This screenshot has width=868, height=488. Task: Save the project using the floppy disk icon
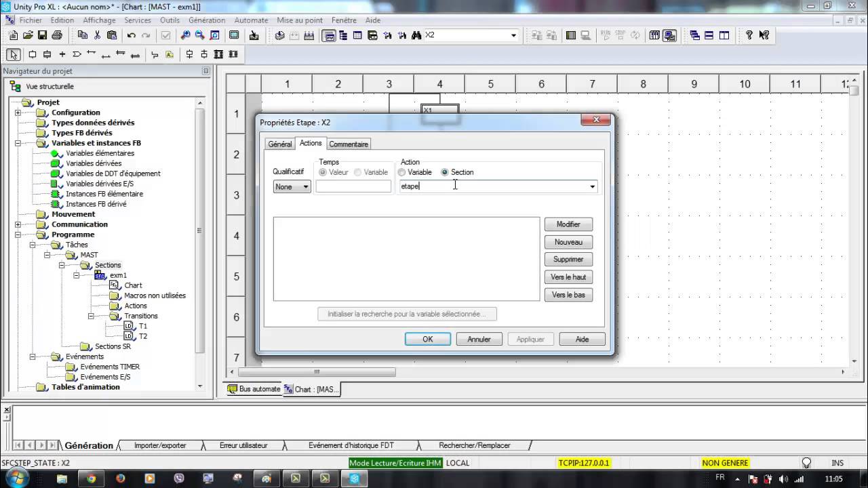pyautogui.click(x=42, y=35)
